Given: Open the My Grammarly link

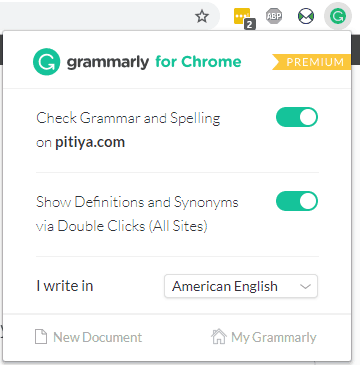Looking at the screenshot, I should [263, 337].
